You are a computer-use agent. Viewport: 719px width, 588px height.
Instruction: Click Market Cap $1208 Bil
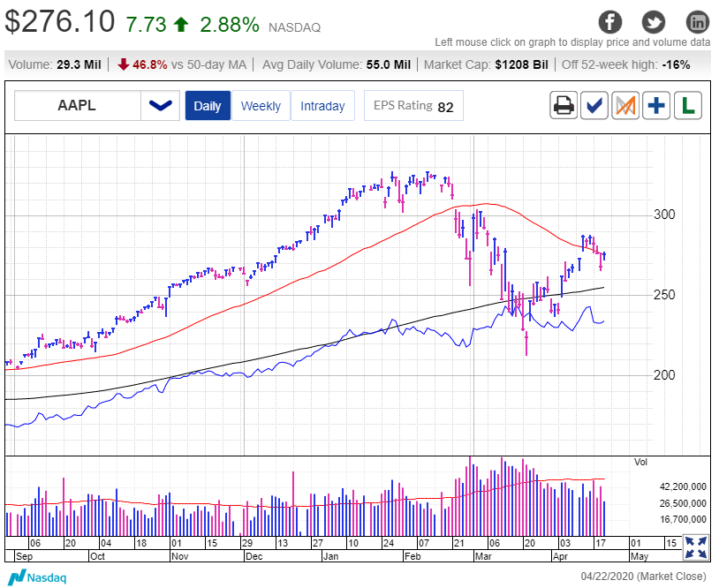(x=486, y=64)
